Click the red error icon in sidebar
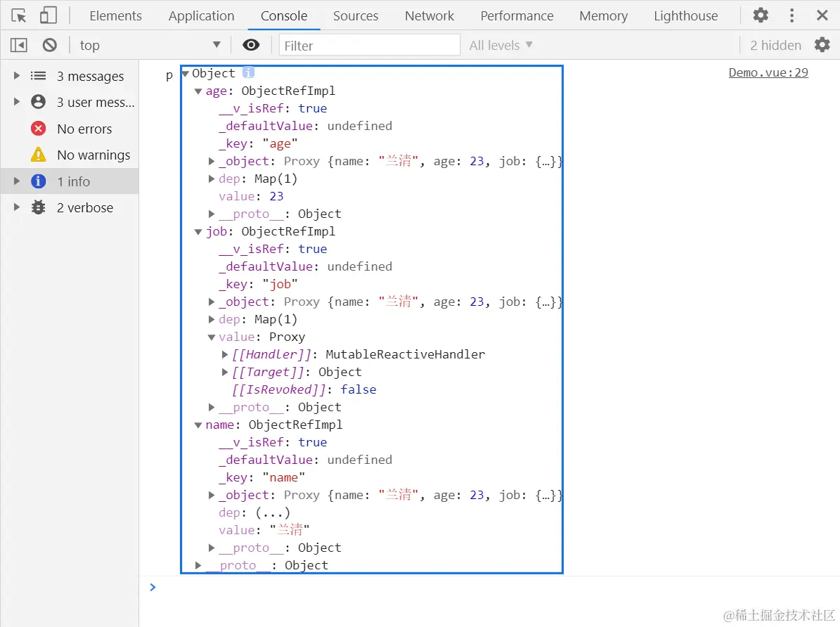 point(38,129)
